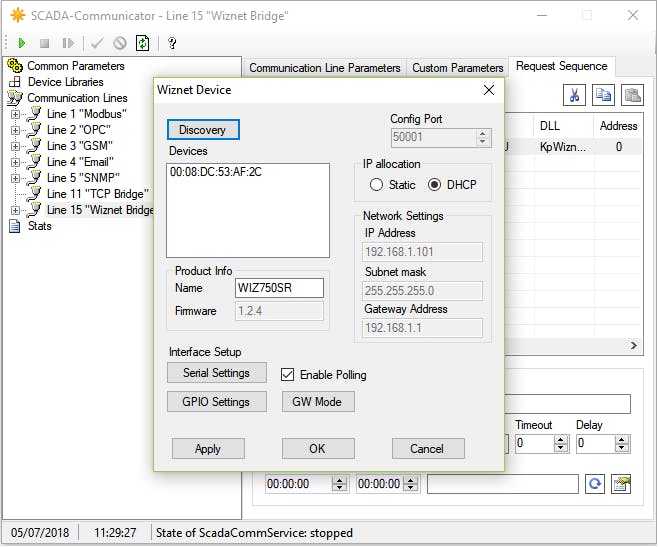Switch to Communication Line Parameters tab
Image resolution: width=658 pixels, height=547 pixels.
point(324,68)
